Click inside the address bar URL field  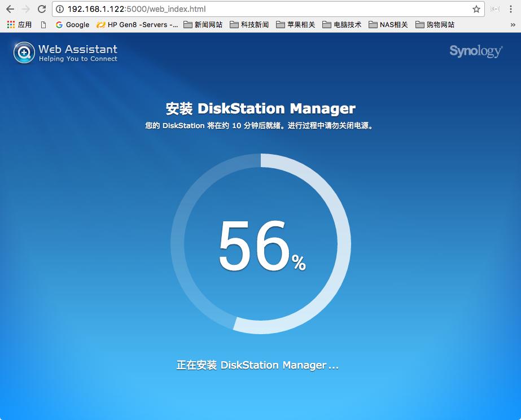226,9
